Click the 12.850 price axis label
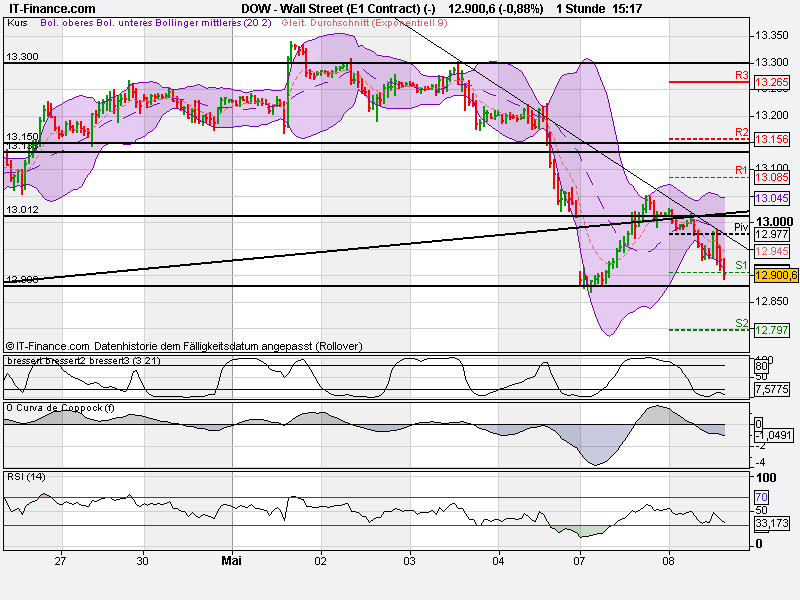The image size is (800, 600). tap(771, 302)
